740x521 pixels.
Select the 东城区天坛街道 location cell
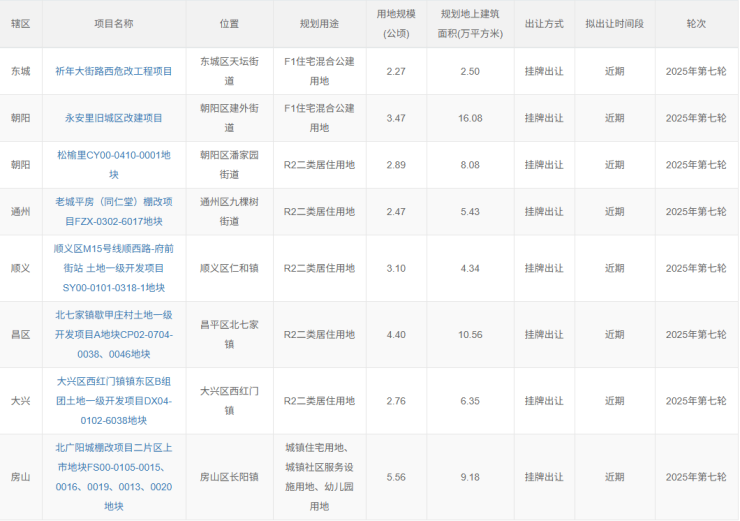229,71
